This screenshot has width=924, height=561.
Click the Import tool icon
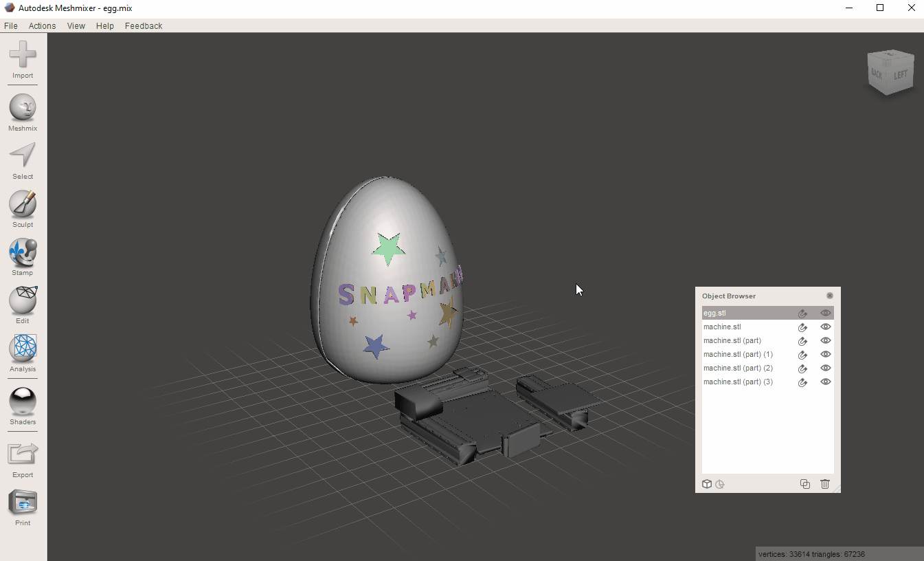[x=23, y=54]
